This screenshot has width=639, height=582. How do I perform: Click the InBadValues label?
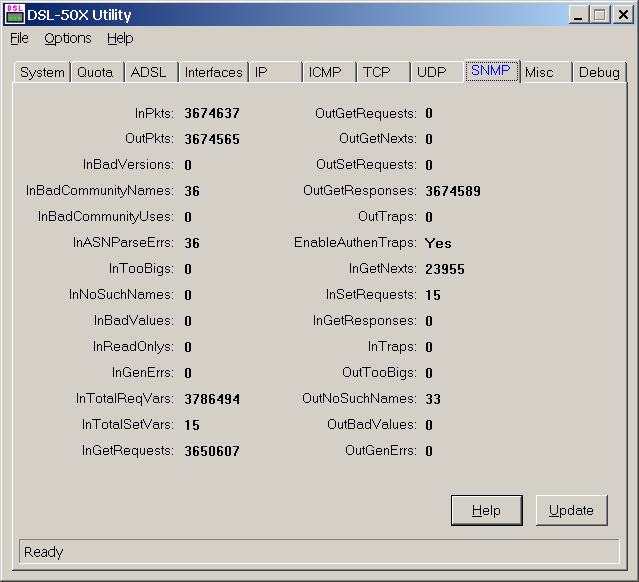[134, 321]
